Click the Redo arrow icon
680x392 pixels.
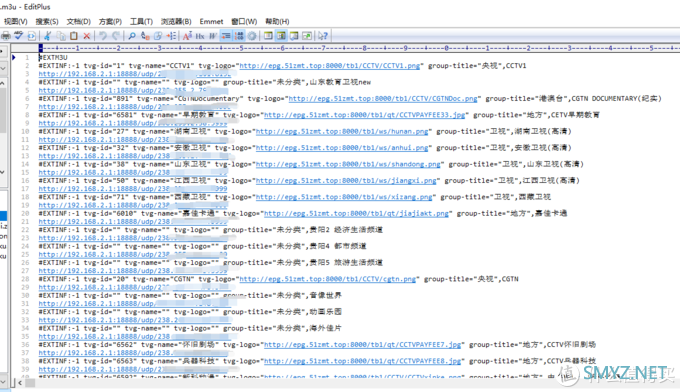116,36
